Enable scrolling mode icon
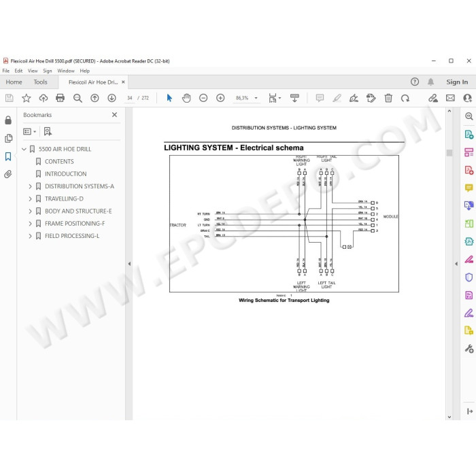 click(294, 98)
